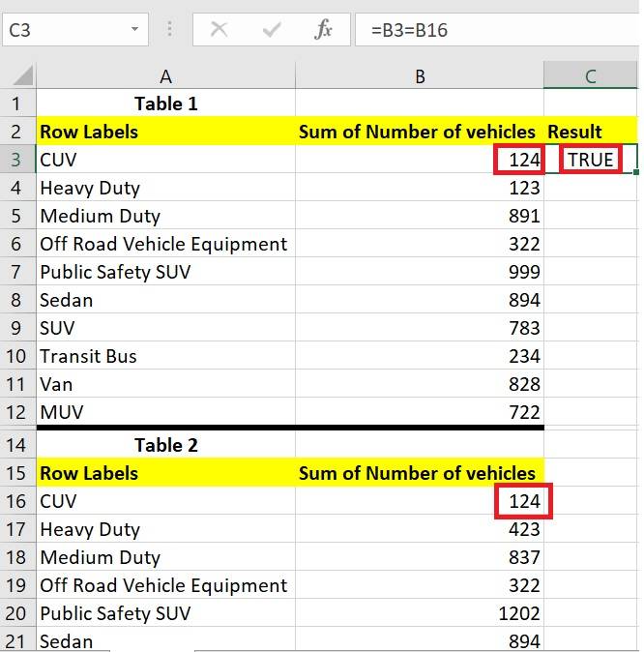644x652 pixels.
Task: Click cell B3 with value 124
Action: (419, 160)
